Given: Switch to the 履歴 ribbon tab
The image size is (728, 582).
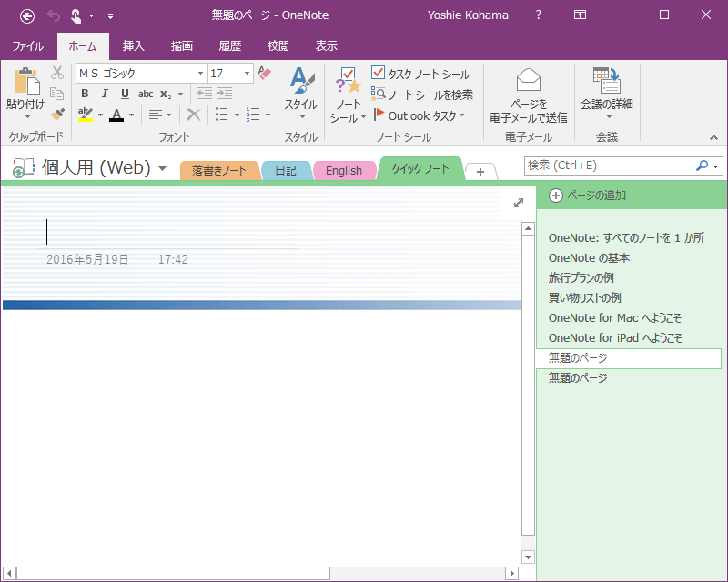Looking at the screenshot, I should point(230,46).
